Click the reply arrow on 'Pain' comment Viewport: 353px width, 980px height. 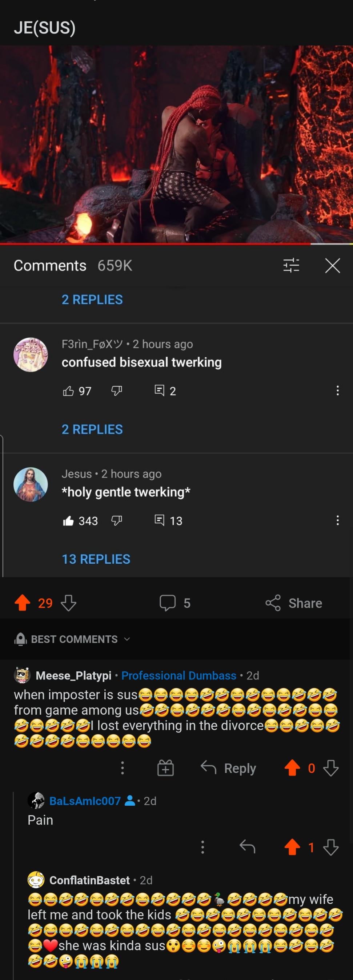tap(247, 847)
